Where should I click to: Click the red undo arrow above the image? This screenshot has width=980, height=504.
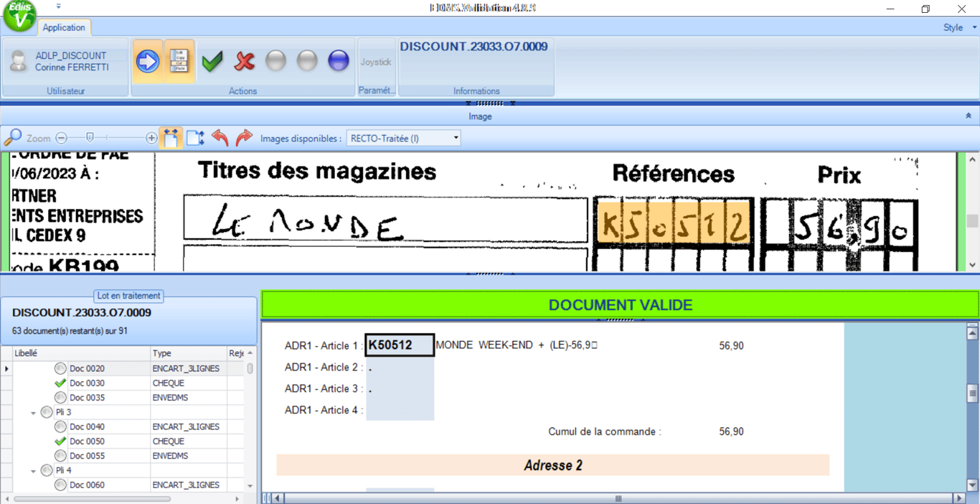(220, 137)
